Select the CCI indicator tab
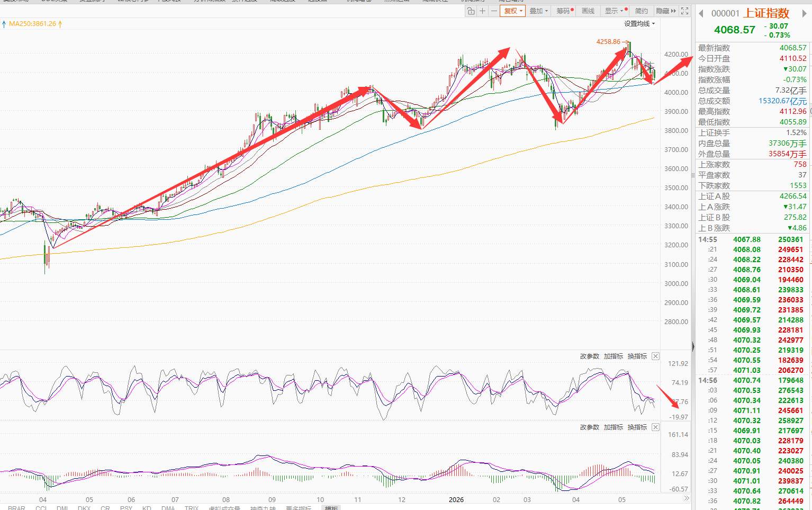Image resolution: width=812 pixels, height=510 pixels. click(x=41, y=508)
